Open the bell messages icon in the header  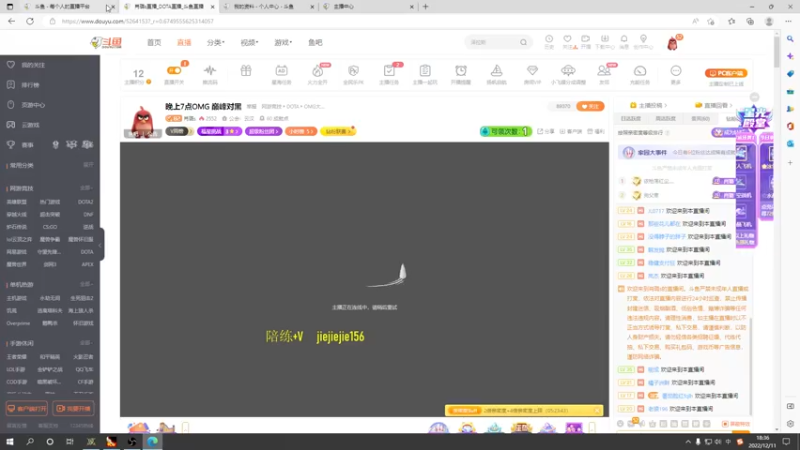pos(624,41)
